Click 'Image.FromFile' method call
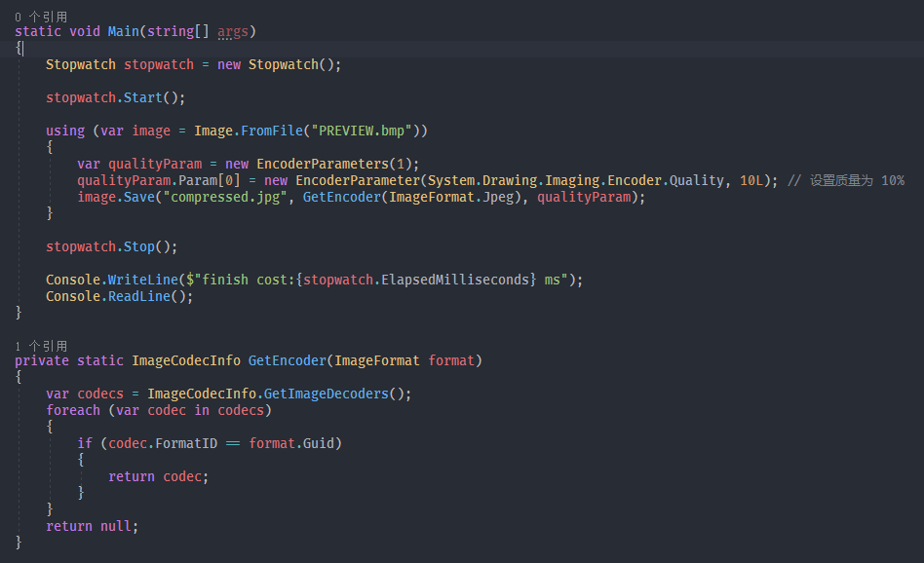Viewport: 924px width, 563px height. 249,131
